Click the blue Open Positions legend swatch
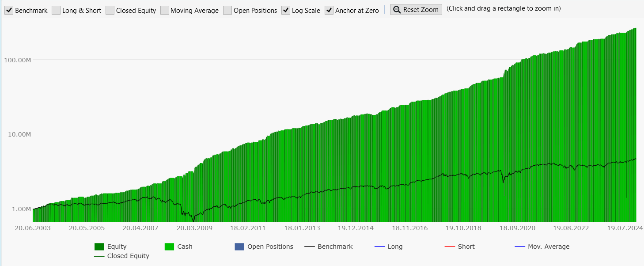 (x=239, y=247)
